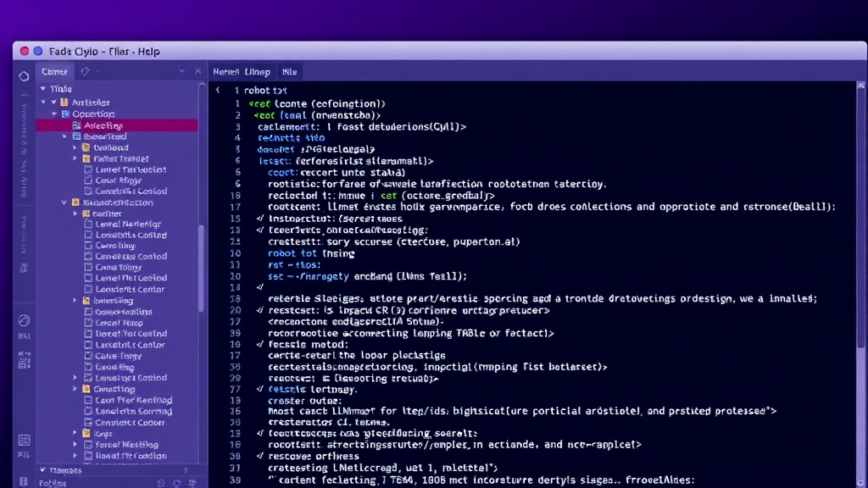
Task: Click the editor vertical scrollbar thumb
Action: 861,219
